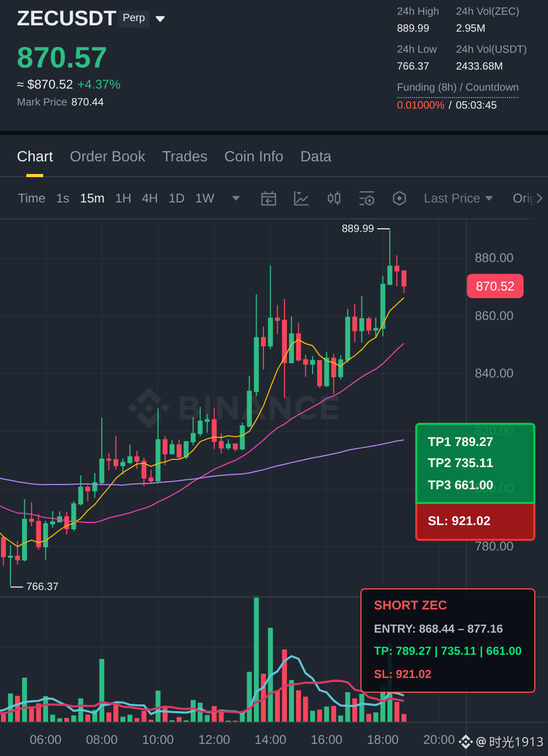Click the @时光1913 username
Image resolution: width=548 pixels, height=756 pixels.
point(510,742)
